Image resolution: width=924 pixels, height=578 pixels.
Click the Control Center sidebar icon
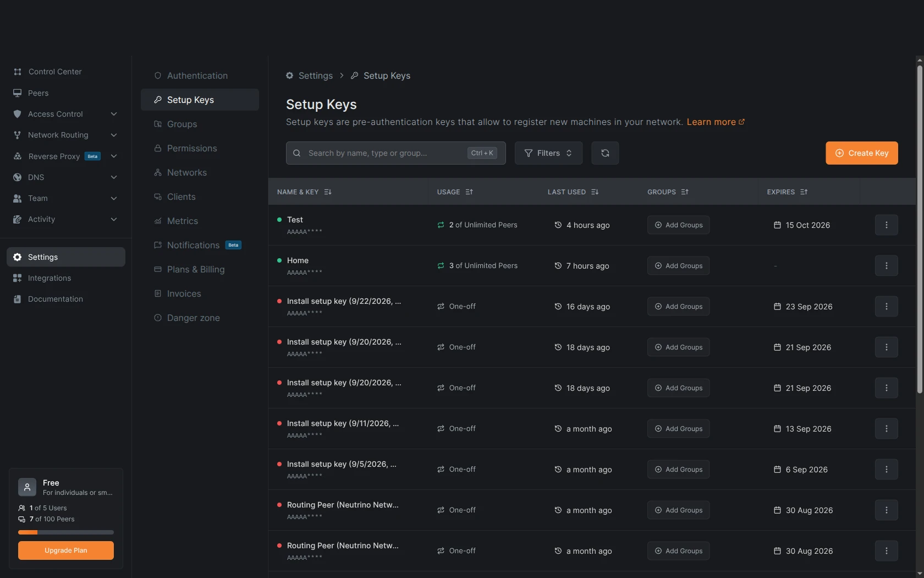pyautogui.click(x=18, y=72)
